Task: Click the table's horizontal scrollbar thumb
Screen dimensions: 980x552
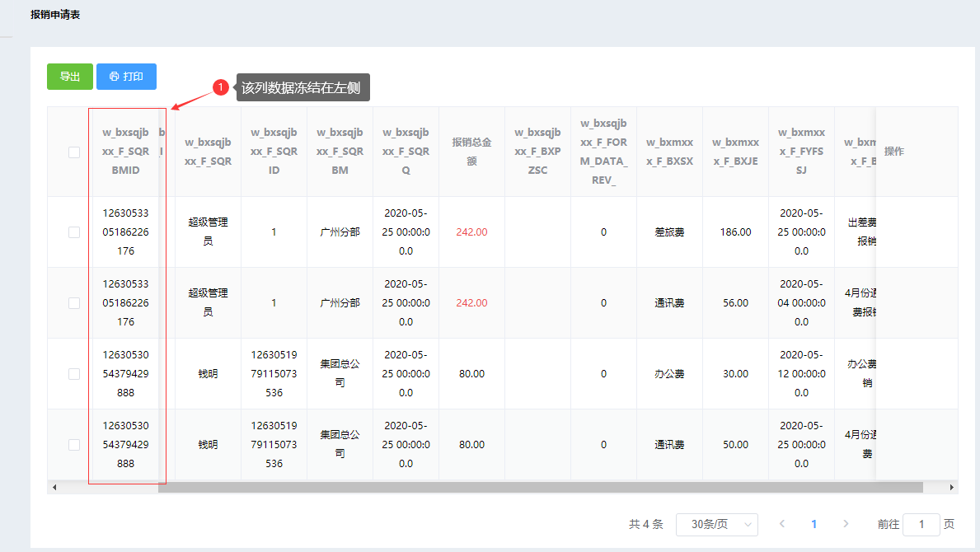Action: pyautogui.click(x=540, y=488)
